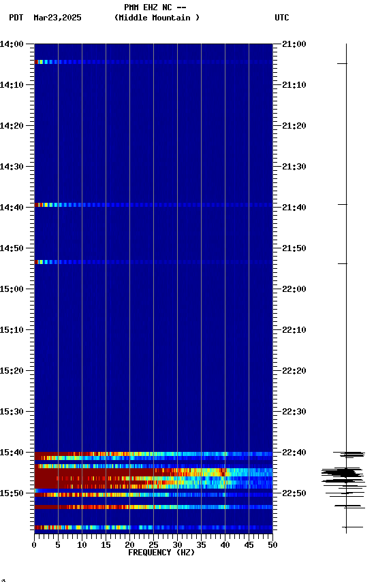Click the '21:00' UTC time label
This screenshot has height=588, width=376.
[294, 44]
